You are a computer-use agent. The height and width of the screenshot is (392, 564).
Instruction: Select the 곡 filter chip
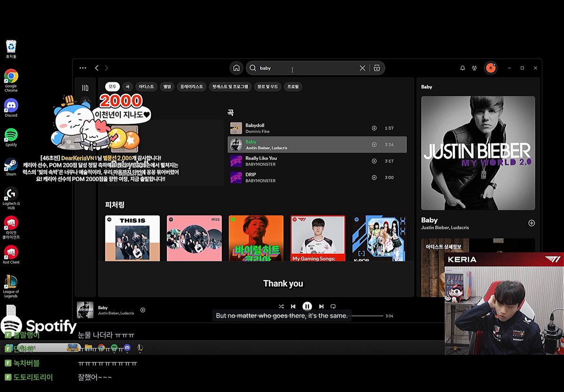click(x=127, y=86)
